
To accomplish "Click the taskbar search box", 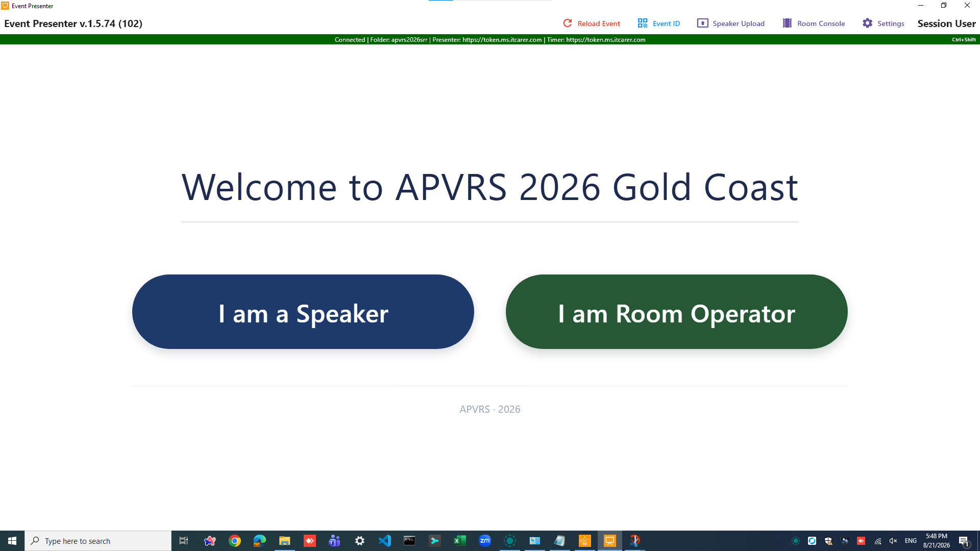I will 98,541.
